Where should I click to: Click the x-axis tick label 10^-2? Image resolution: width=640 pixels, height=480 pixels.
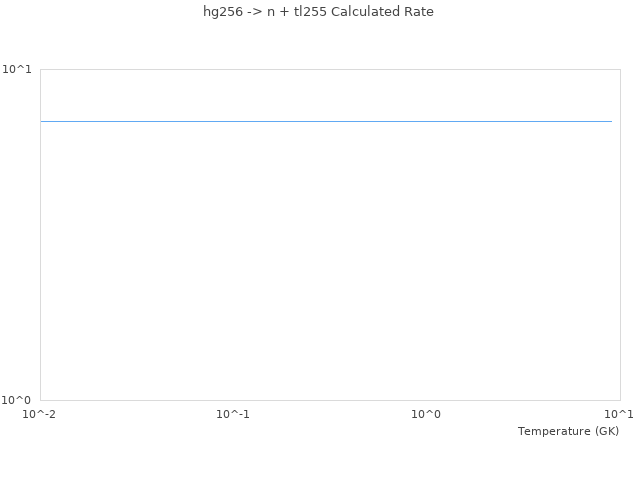pos(40,414)
